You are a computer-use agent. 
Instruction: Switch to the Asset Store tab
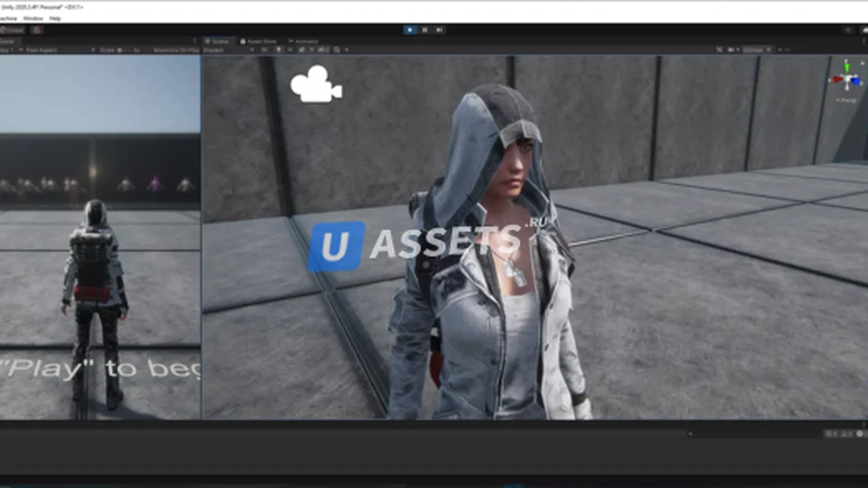click(258, 41)
